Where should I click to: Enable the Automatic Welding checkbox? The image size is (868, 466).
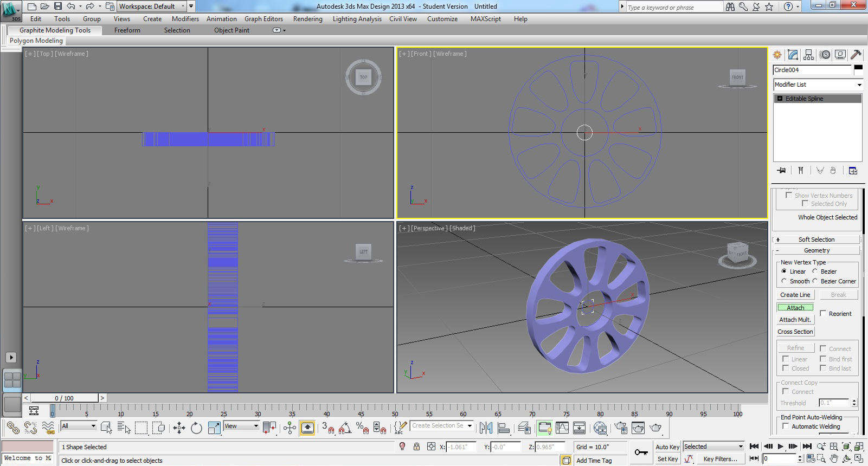click(786, 426)
